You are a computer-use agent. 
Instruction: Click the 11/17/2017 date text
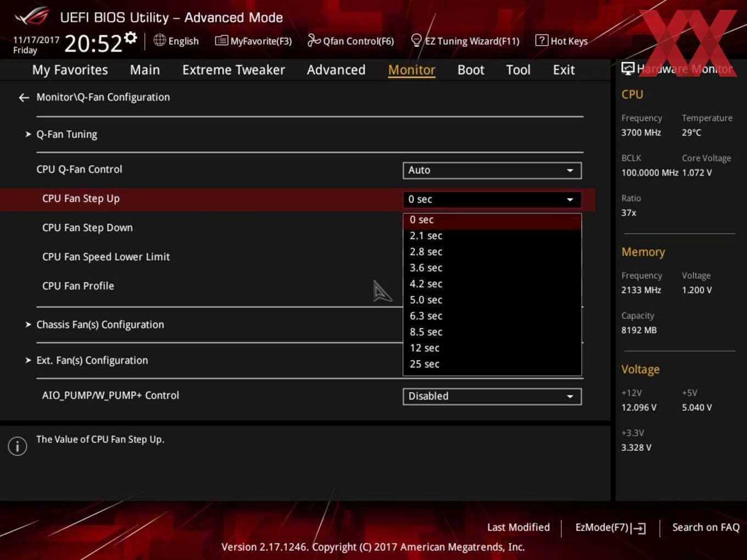(36, 40)
